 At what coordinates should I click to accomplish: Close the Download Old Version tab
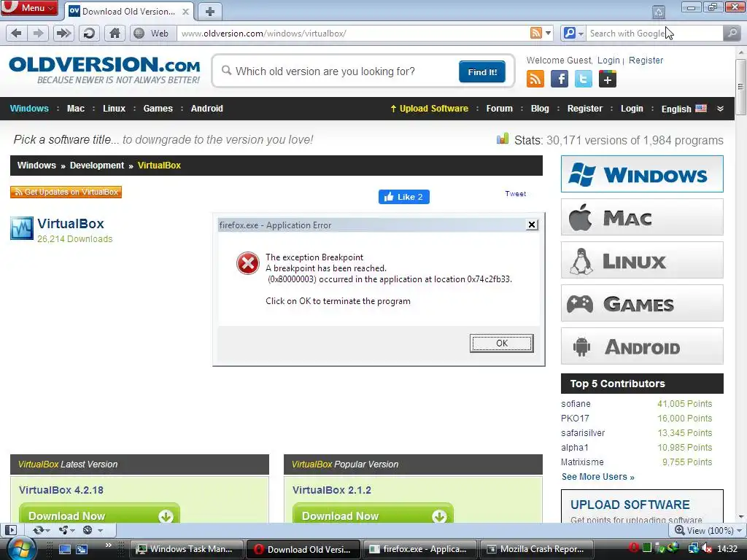(186, 12)
